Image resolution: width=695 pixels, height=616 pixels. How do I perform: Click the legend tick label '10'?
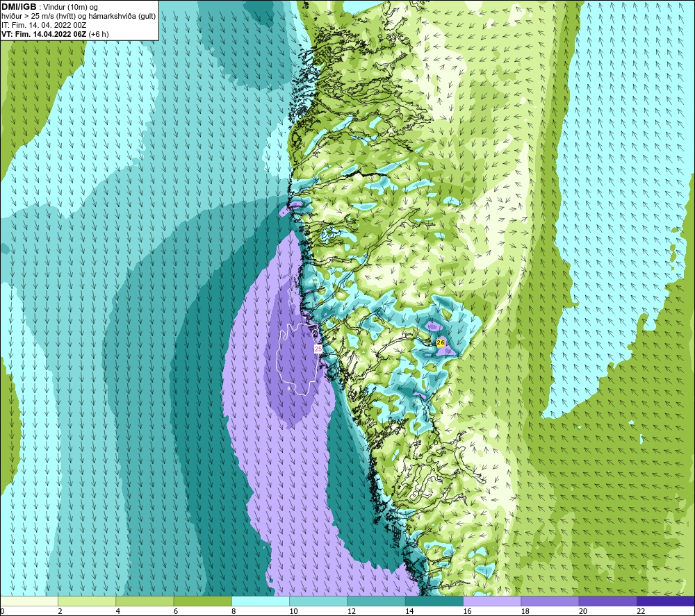point(293,611)
